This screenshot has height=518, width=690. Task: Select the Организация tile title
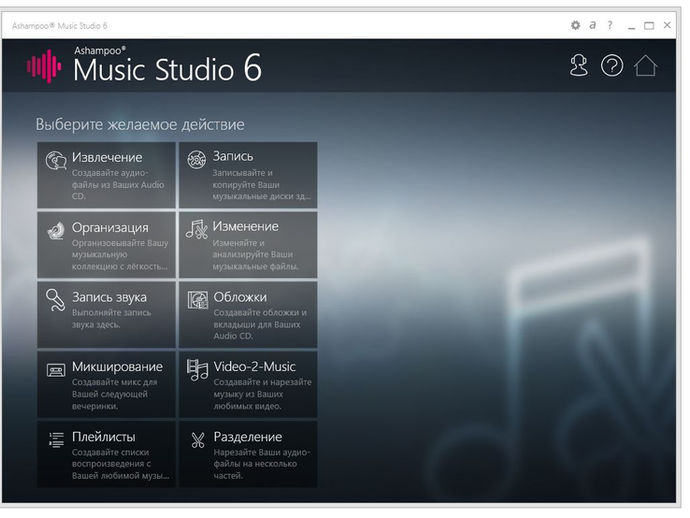[x=110, y=228]
